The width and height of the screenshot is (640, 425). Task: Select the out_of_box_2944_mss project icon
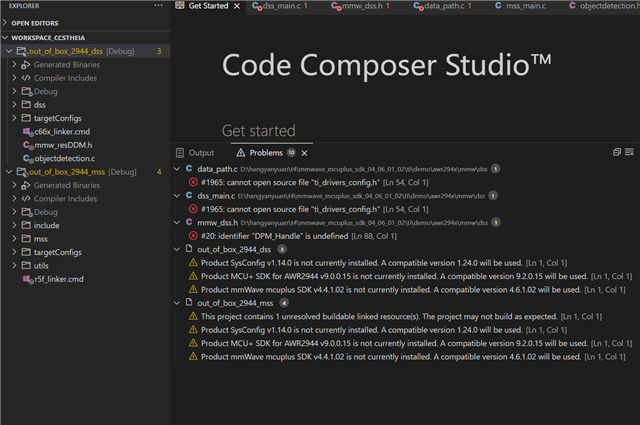(22, 172)
